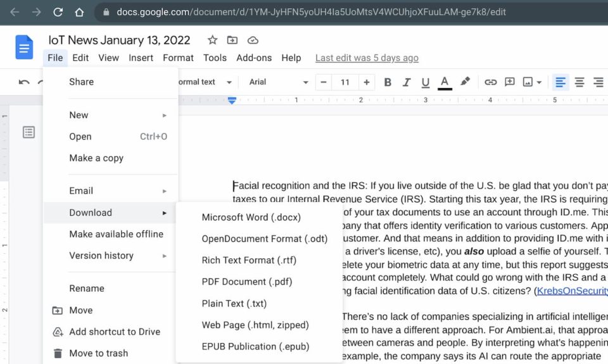Click the font size field showing 11

point(345,82)
